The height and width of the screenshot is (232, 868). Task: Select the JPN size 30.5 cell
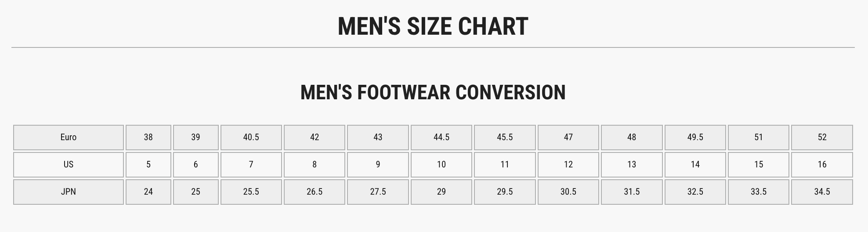click(x=568, y=192)
